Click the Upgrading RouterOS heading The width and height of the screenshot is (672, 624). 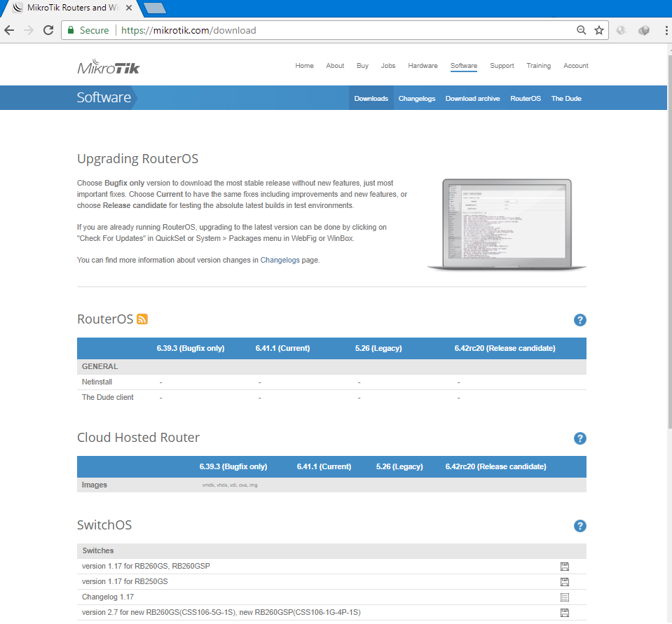click(137, 159)
